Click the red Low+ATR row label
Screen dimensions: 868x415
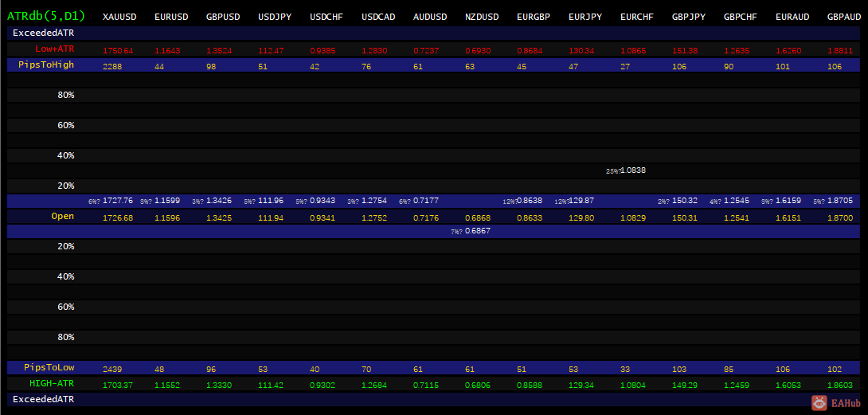(55, 49)
